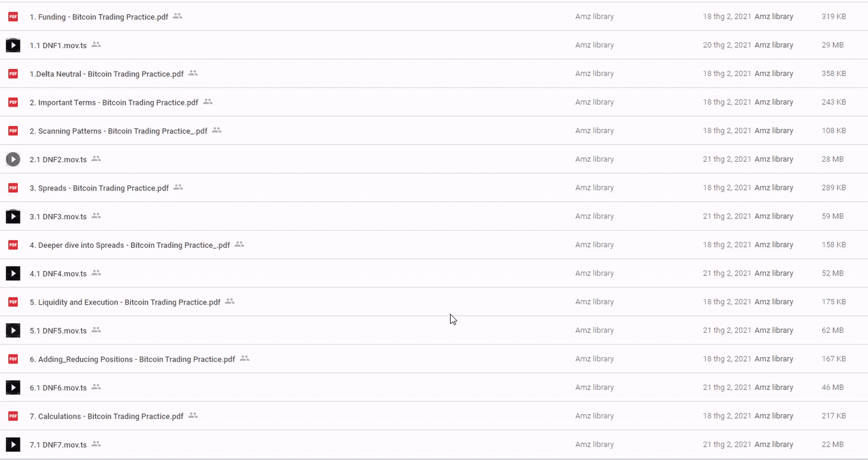Click modified date of 2.1 DNF2.mov.ts row
Viewport: 868px width, 460px height.
[727, 159]
